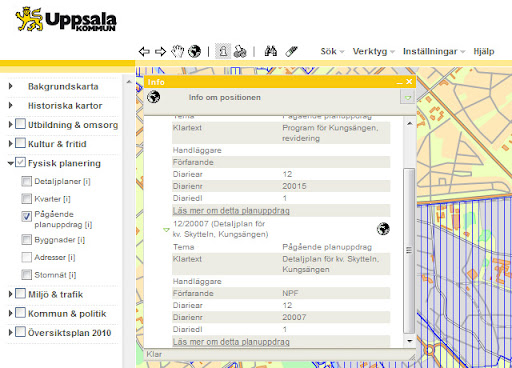Select the Historiska kartor label
The width and height of the screenshot is (512, 368).
(x=65, y=106)
